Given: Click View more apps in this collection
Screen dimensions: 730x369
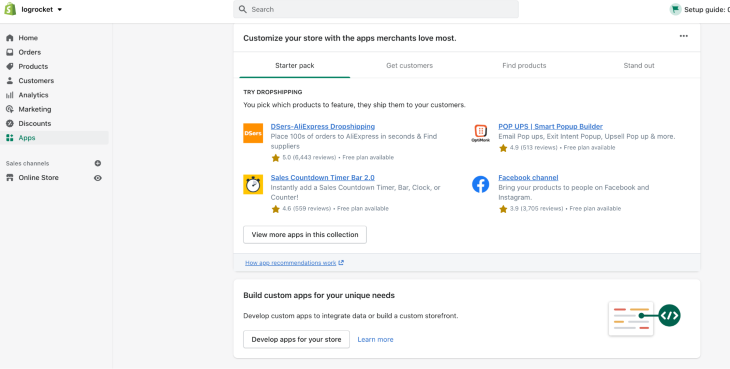Looking at the screenshot, I should 305,235.
